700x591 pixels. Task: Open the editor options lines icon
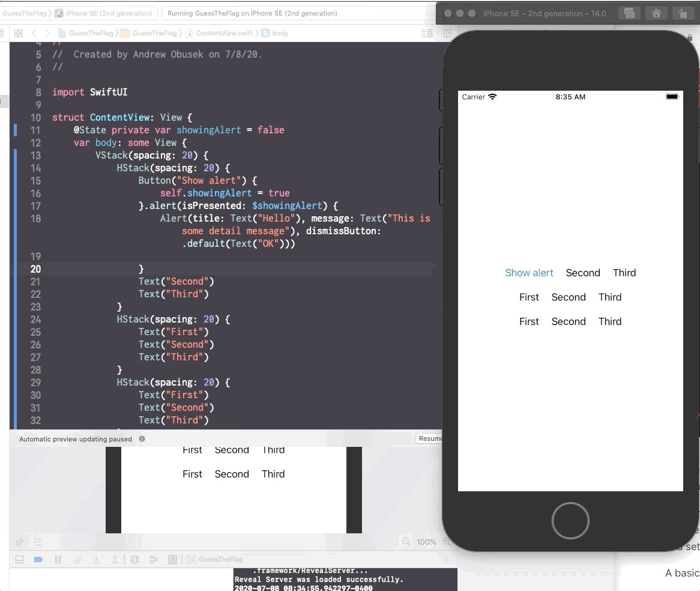426,33
